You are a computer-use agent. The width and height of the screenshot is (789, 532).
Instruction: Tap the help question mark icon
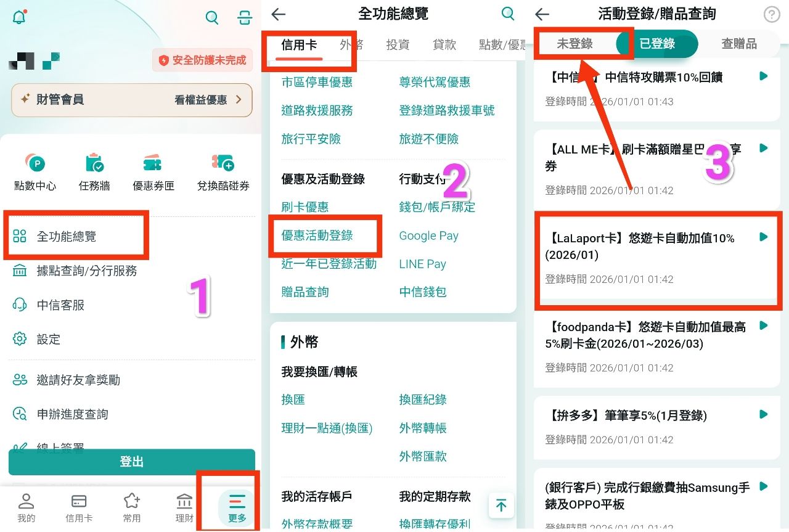[x=771, y=15]
